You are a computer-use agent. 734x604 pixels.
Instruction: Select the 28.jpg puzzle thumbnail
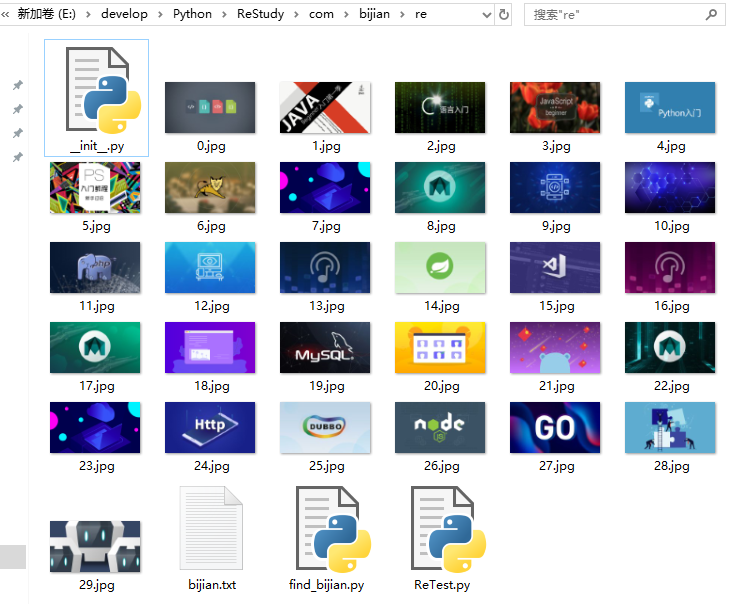670,427
